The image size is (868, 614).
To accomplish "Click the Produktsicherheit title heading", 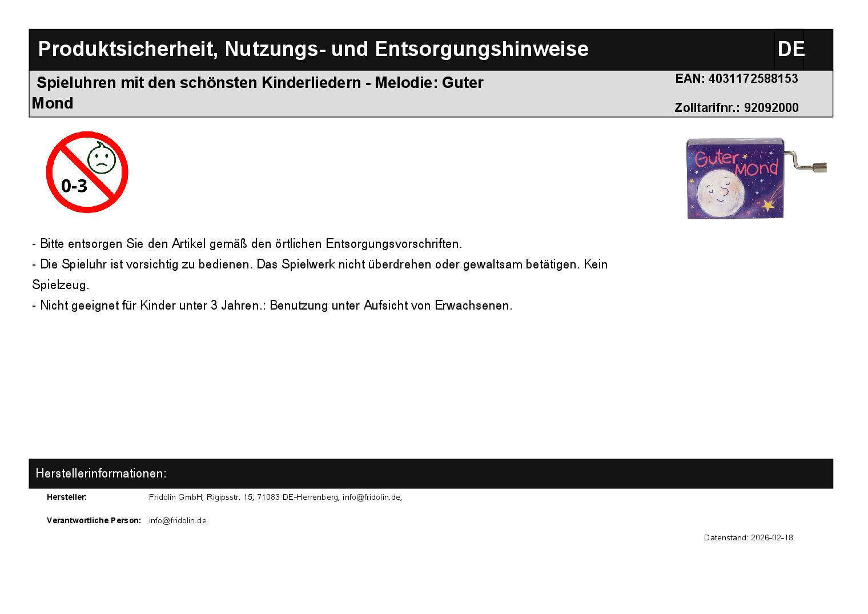I will click(x=313, y=50).
